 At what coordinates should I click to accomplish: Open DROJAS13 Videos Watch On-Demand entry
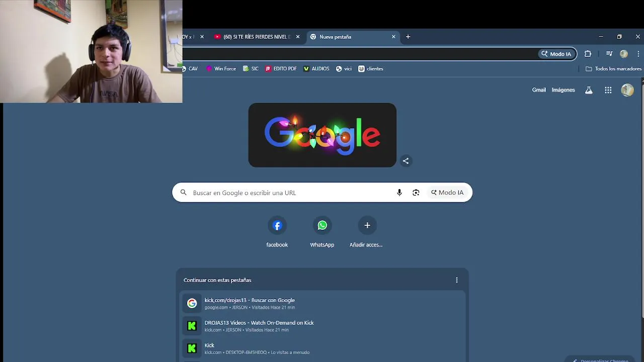(322, 326)
